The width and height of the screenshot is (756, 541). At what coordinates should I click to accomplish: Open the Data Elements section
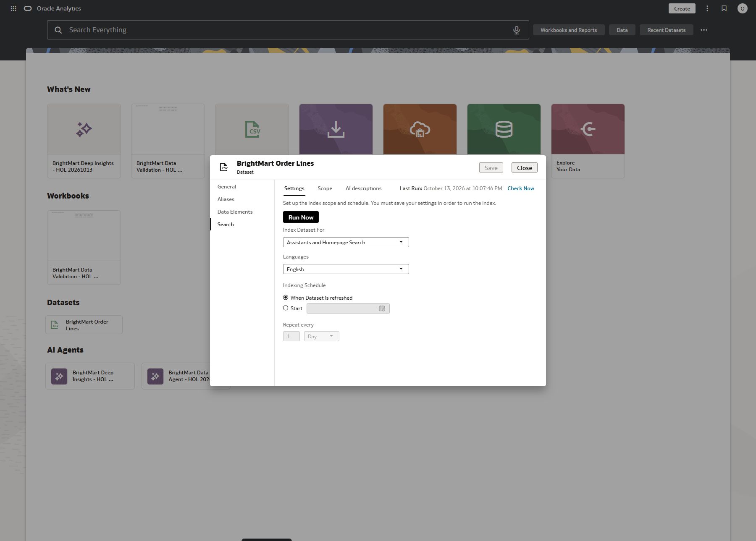pos(235,212)
